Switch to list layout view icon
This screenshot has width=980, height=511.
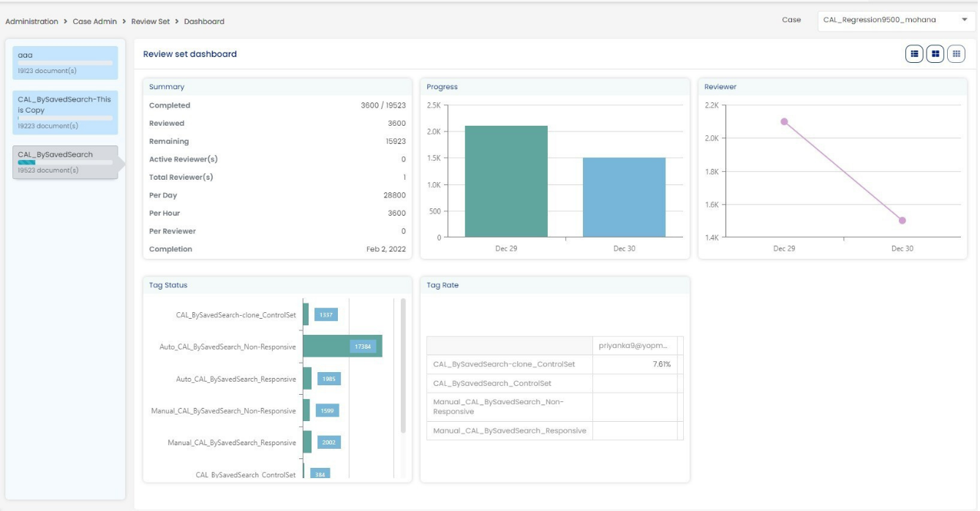[914, 54]
